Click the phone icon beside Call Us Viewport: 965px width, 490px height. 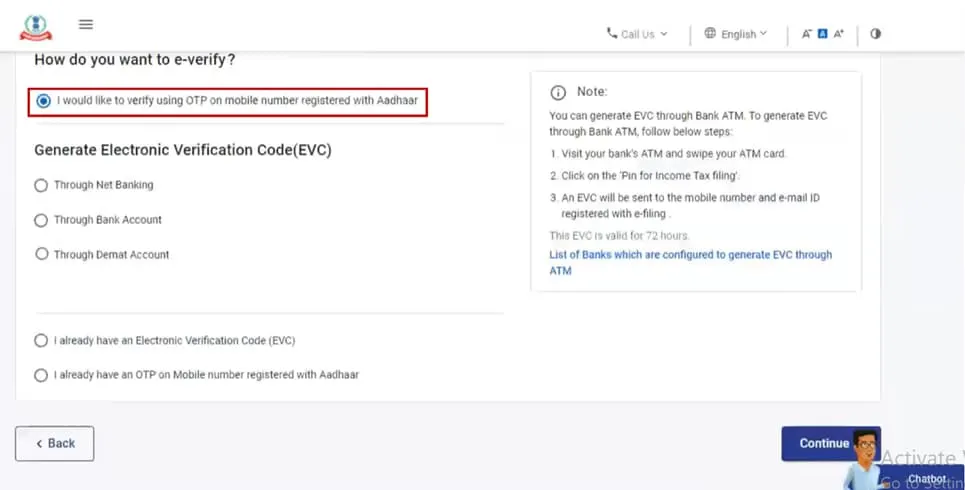(x=612, y=33)
